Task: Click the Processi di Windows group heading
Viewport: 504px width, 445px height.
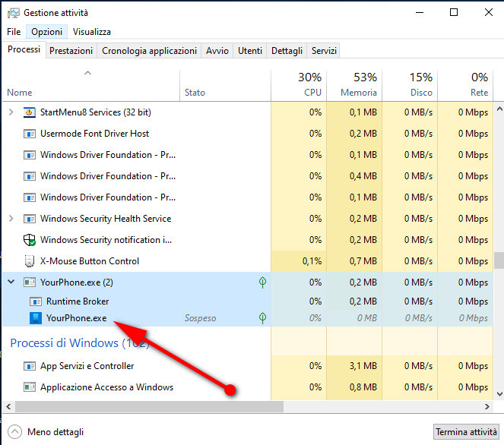Action: pyautogui.click(x=80, y=343)
